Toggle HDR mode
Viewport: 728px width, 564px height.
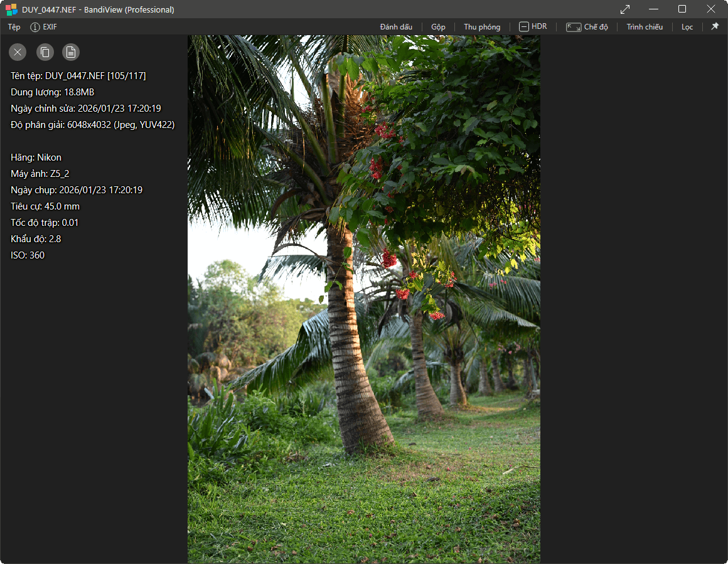[532, 26]
